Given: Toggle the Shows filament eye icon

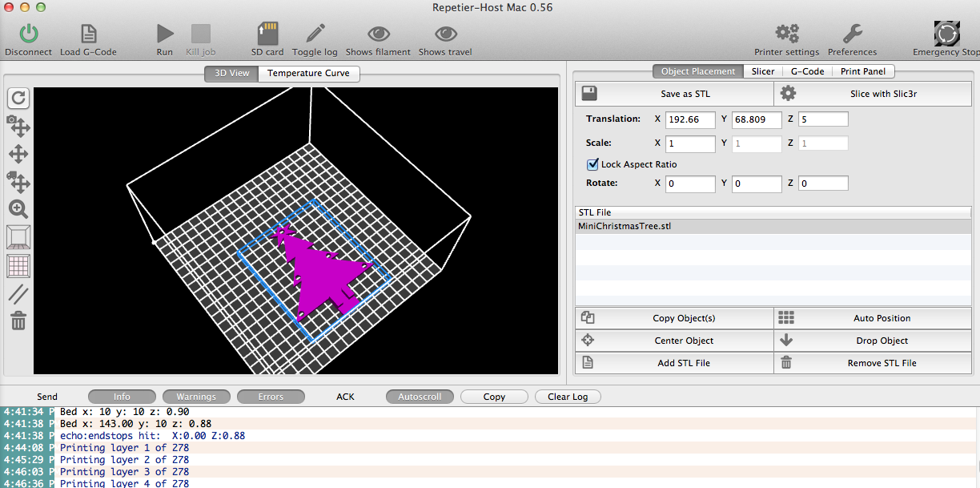Looking at the screenshot, I should pos(379,34).
